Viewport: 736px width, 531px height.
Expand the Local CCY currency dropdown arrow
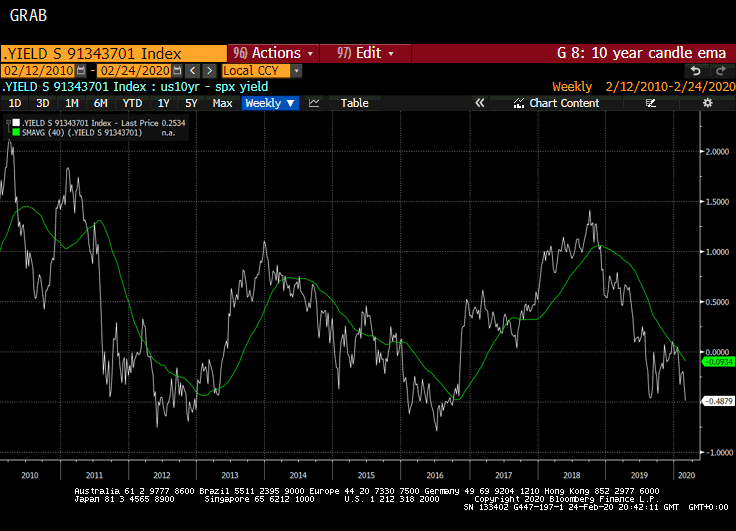pos(296,71)
